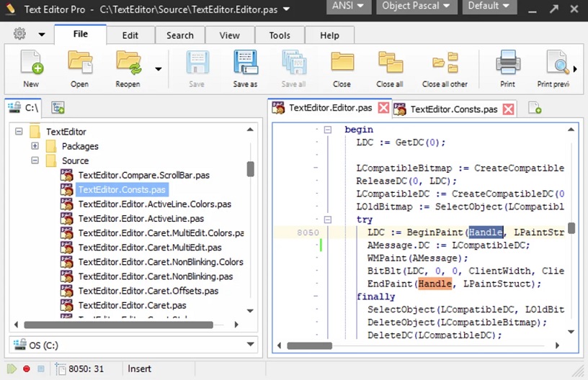Open a file using Open icon
Image resolution: width=588 pixels, height=380 pixels.
click(80, 62)
